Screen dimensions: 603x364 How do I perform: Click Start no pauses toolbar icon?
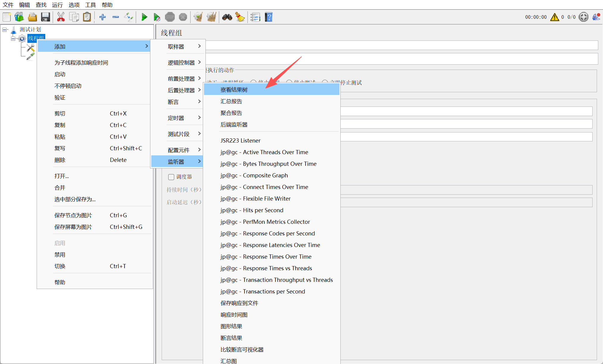(157, 17)
